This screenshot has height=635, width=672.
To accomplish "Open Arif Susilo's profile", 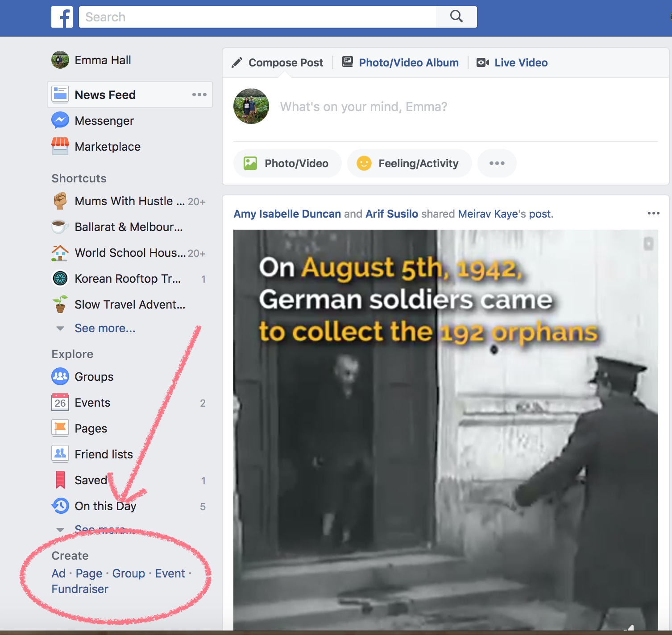I will (392, 214).
